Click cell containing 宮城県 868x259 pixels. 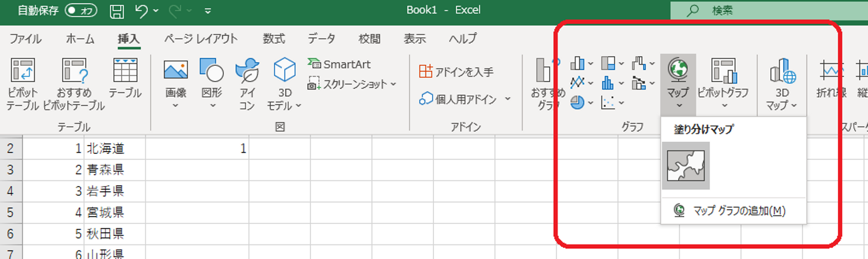115,213
